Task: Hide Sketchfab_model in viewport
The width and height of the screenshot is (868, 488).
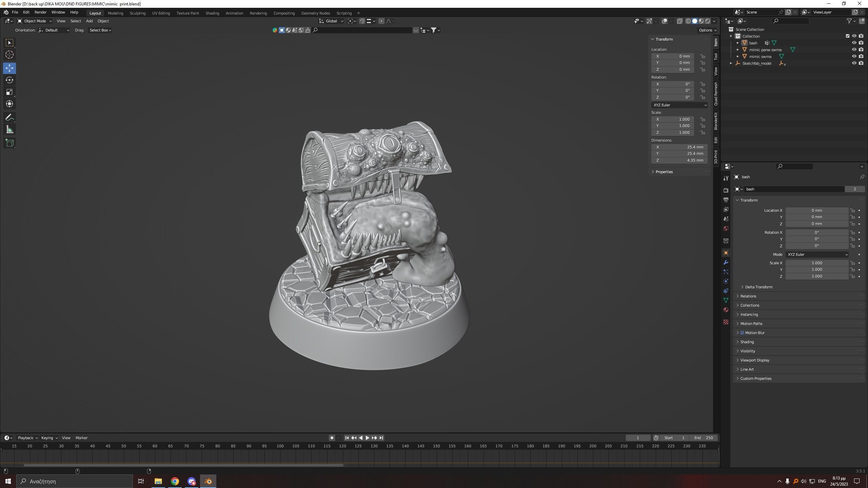Action: pos(854,63)
